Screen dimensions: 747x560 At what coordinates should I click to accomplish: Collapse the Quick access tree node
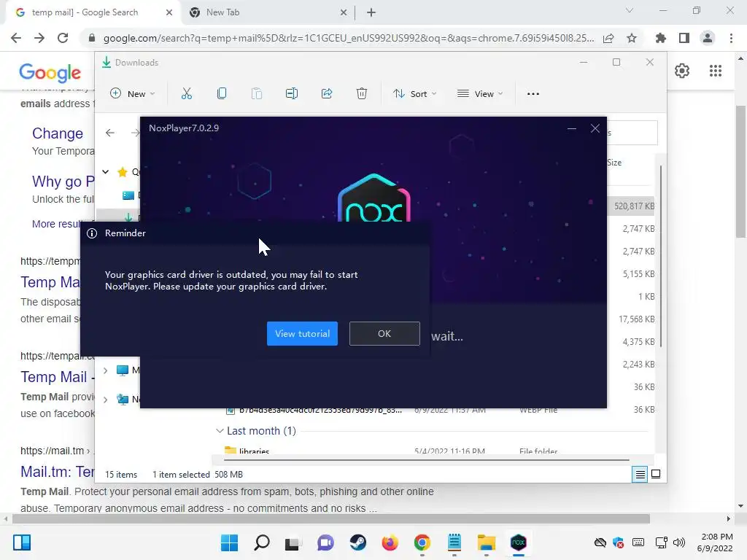pyautogui.click(x=105, y=172)
